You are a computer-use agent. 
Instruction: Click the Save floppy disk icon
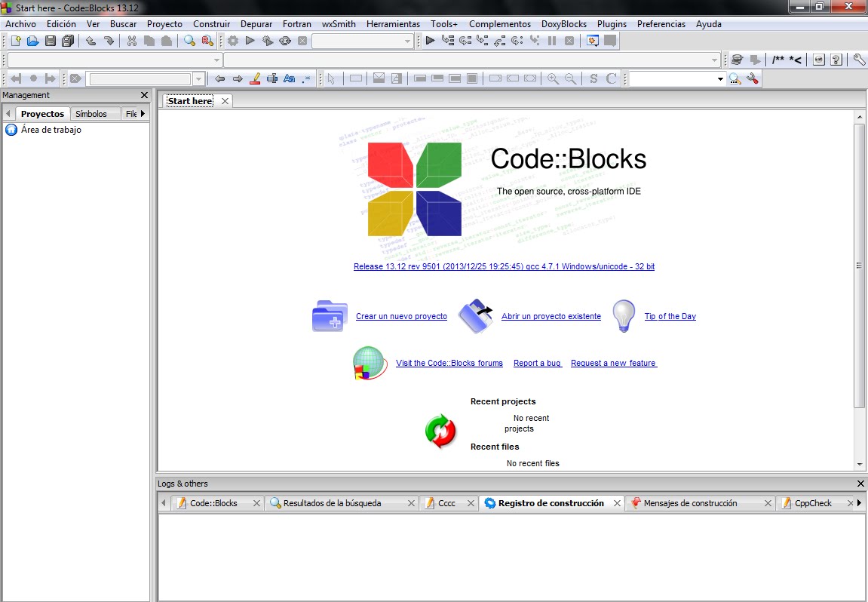coord(51,41)
